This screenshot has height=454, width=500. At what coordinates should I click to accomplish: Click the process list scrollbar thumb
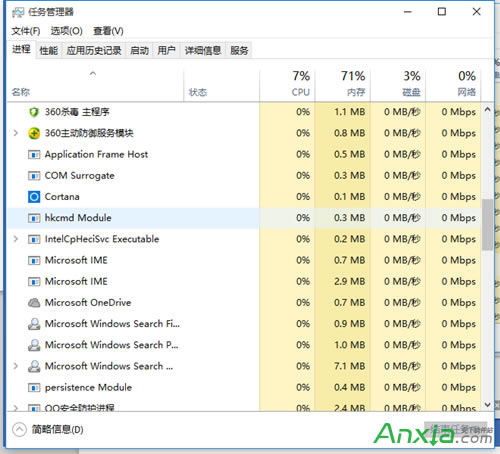[487, 225]
